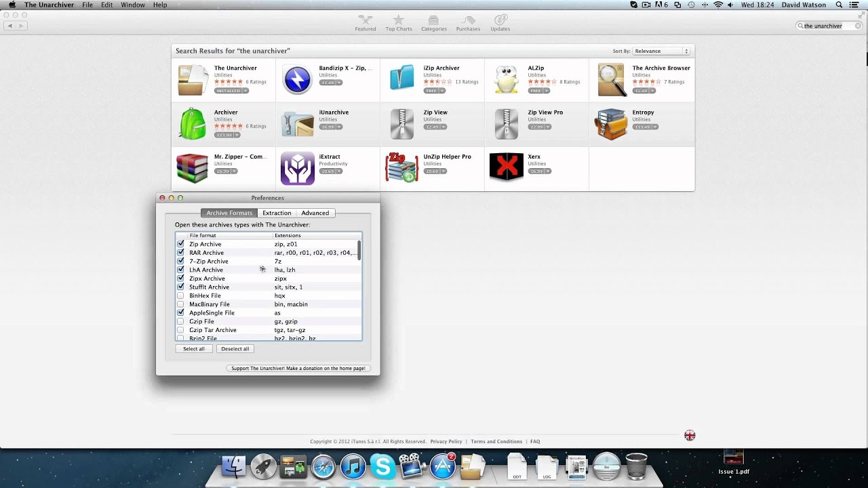Open The Unarchiver app icon in results

193,80
